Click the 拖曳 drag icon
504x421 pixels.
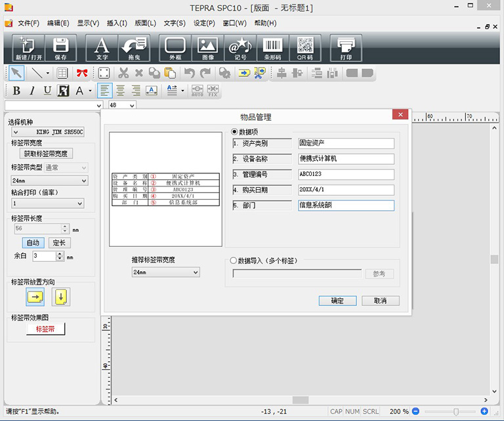pyautogui.click(x=134, y=48)
